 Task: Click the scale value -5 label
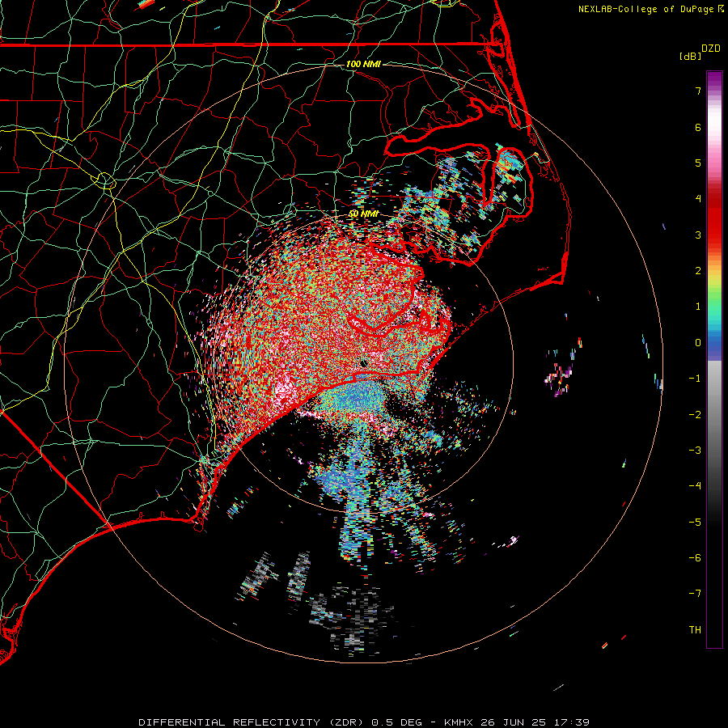point(695,522)
